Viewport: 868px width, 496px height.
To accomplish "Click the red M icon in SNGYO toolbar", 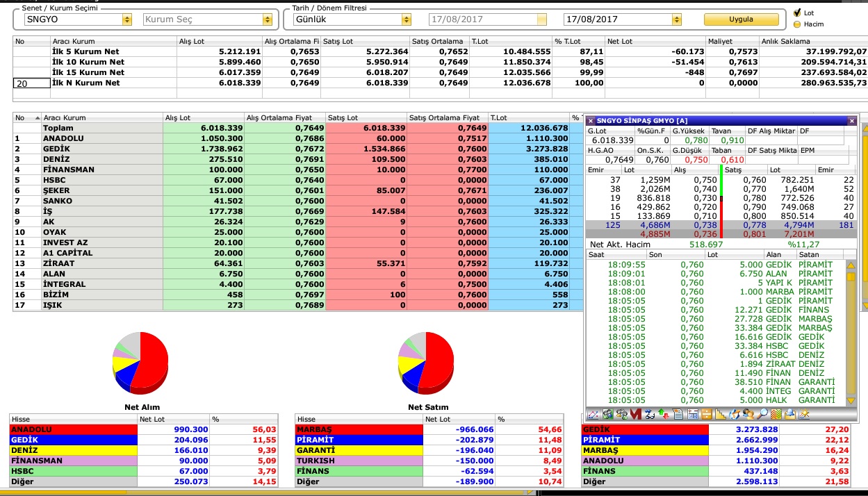I will [636, 415].
